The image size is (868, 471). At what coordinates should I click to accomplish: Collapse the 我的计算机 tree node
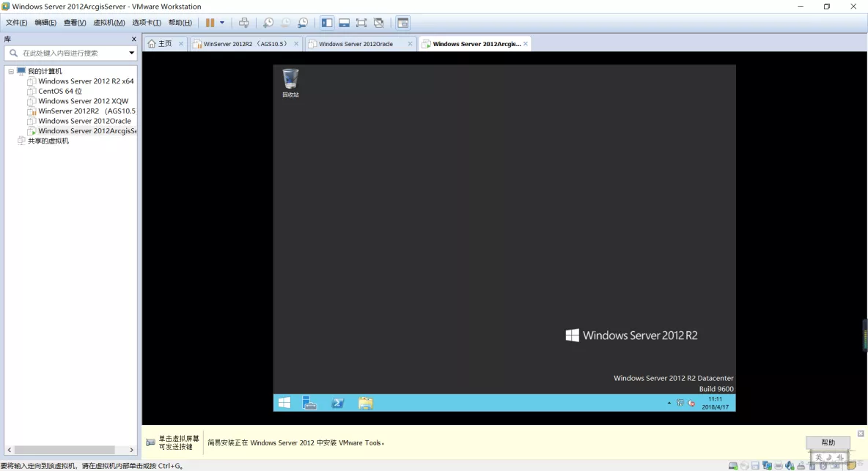[x=10, y=70]
